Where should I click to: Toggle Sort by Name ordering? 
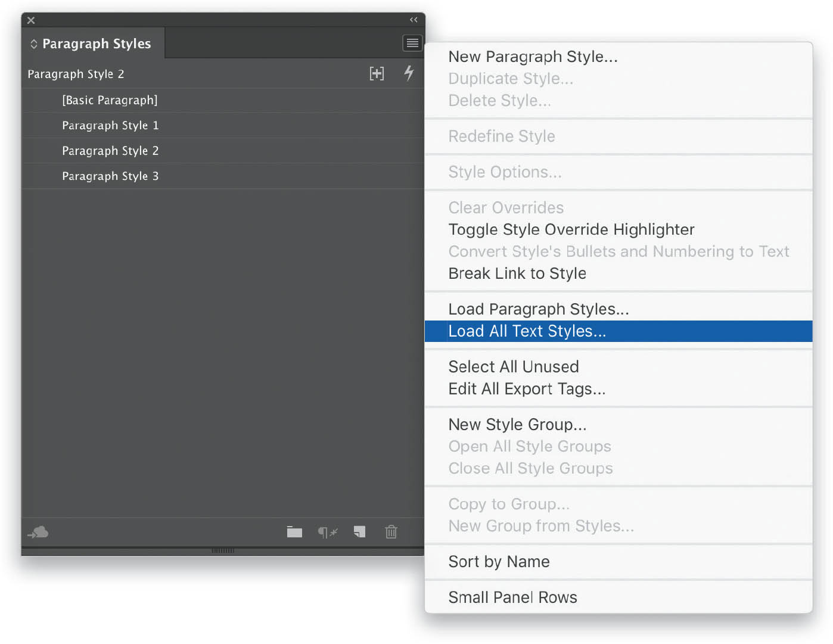point(499,561)
